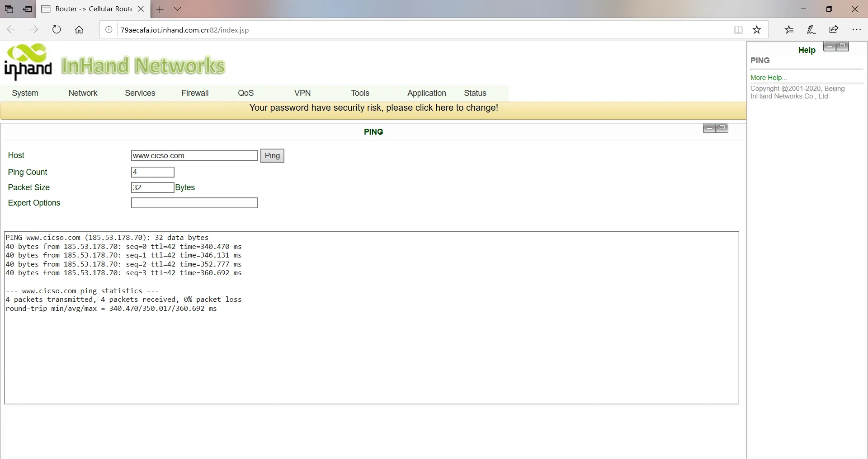868x459 pixels.
Task: Maximize the PING panel
Action: click(x=722, y=128)
